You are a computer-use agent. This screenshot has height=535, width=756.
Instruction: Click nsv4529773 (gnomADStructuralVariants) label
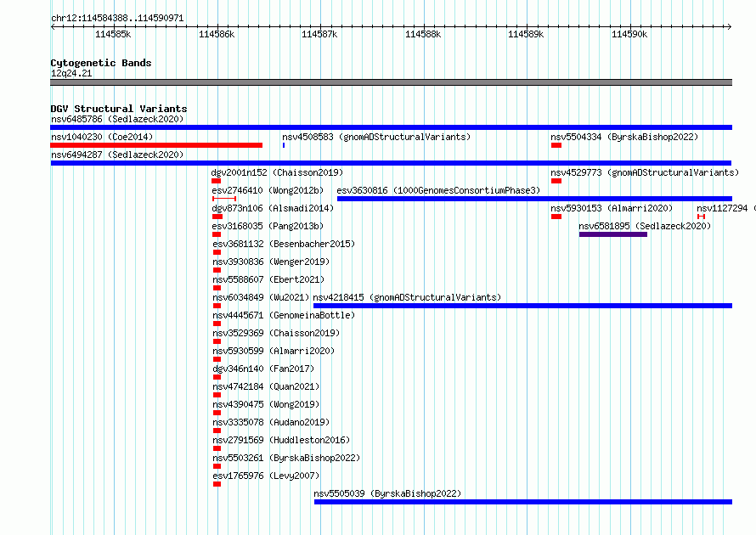pyautogui.click(x=645, y=172)
